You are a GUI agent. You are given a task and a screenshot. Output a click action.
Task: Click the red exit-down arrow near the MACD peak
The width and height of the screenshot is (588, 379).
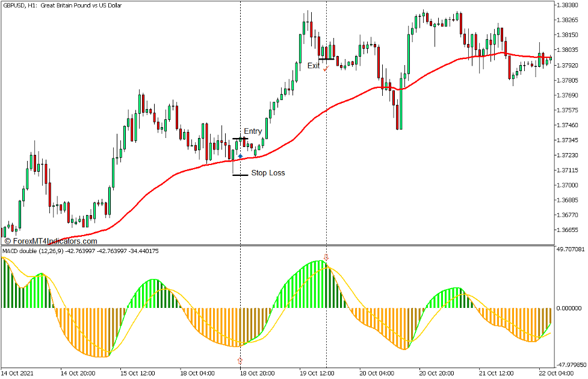click(326, 257)
